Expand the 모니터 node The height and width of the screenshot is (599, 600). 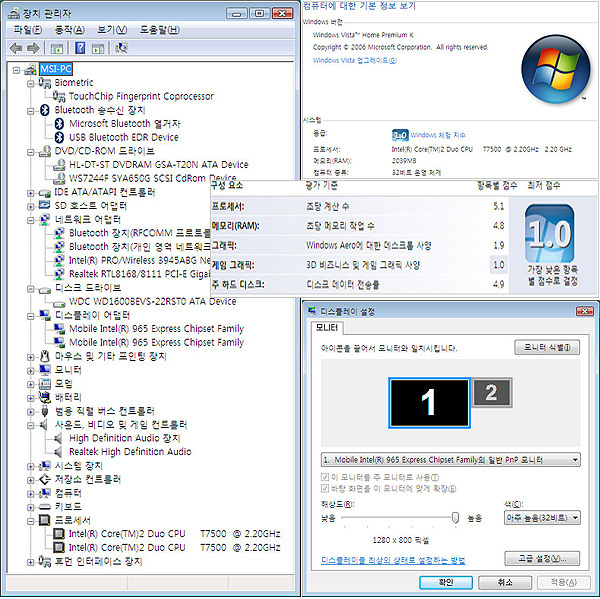[x=30, y=371]
